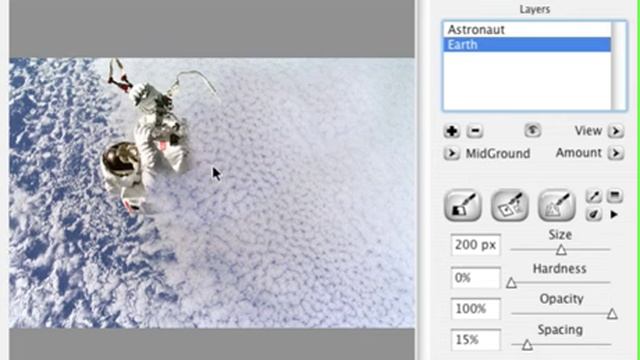Viewport: 640px width, 360px height.
Task: Toggle layer visibility eye icon
Action: coord(532,131)
